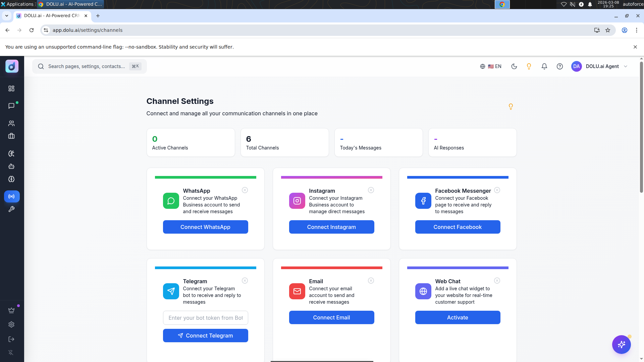Click the lightbulb tips icon in header
Screen dimensions: 644x362
(529, 66)
